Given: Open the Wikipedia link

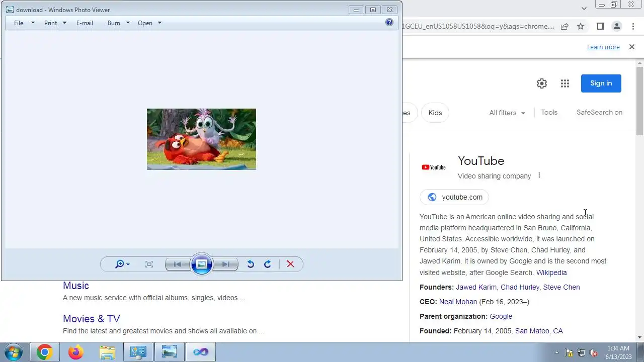Looking at the screenshot, I should tap(551, 273).
